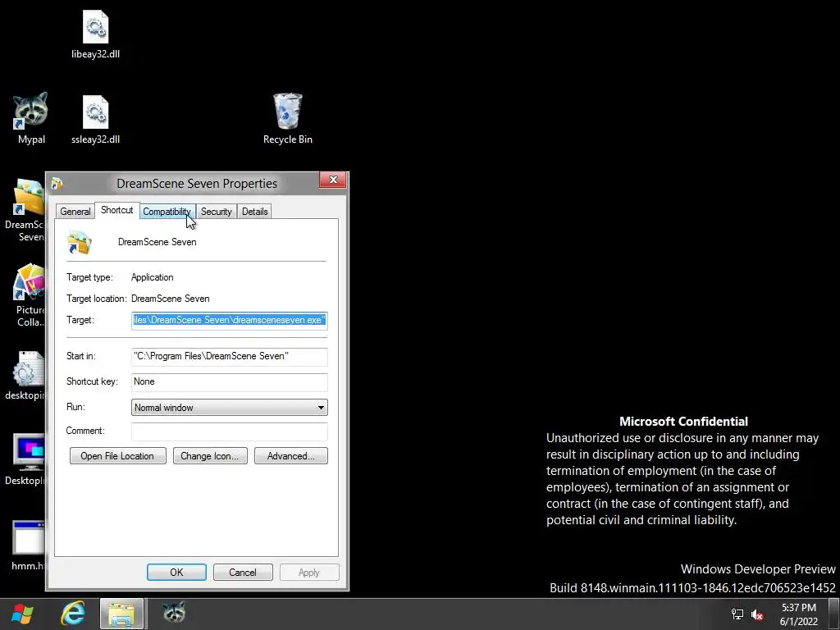The height and width of the screenshot is (630, 840).
Task: Open Mypal raccoon taskbar icon
Action: tap(174, 613)
